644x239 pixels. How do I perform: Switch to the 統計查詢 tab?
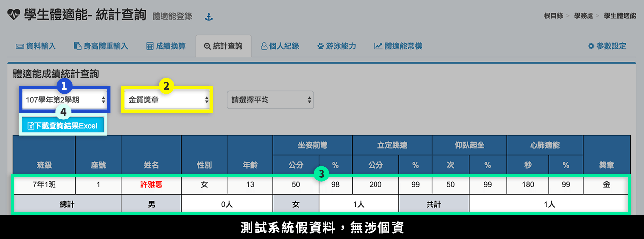(223, 46)
